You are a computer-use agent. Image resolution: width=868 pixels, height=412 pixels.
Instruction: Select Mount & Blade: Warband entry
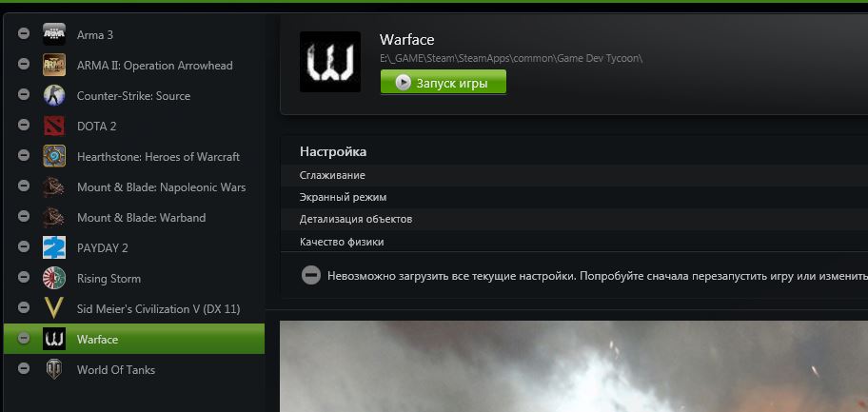pyautogui.click(x=134, y=217)
